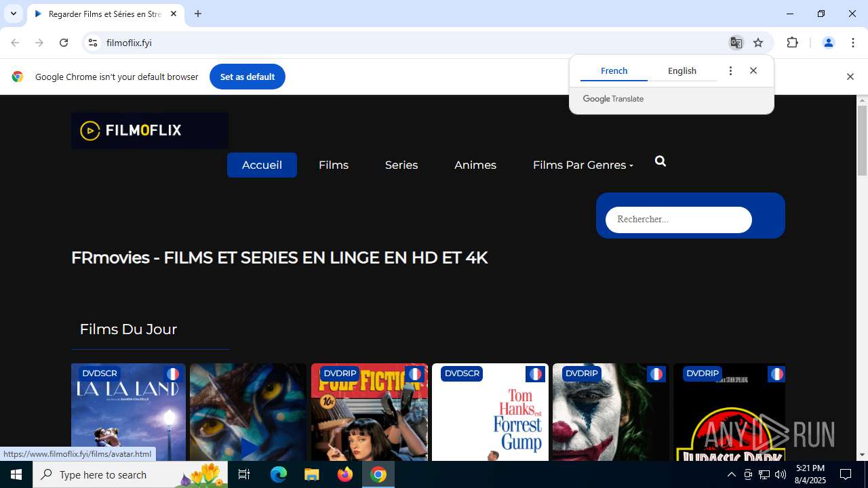Open the notification center icon
Image resolution: width=868 pixels, height=488 pixels.
(x=846, y=474)
